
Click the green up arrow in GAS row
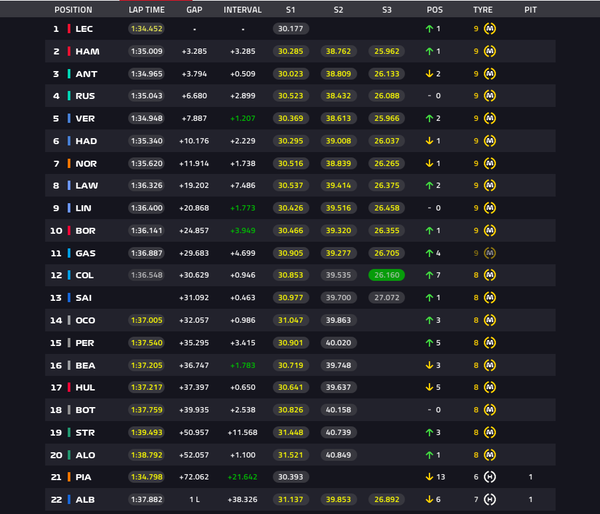[429, 253]
